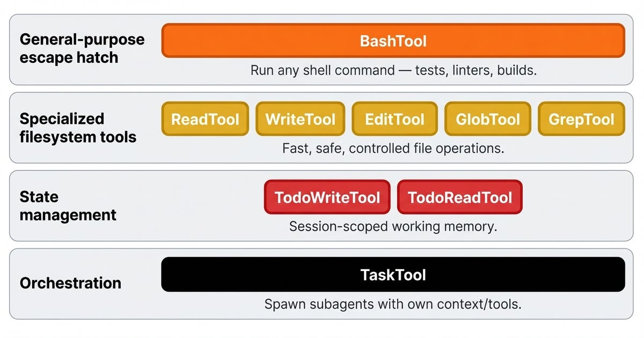Click the 'Run any shell command' description

tap(393, 70)
